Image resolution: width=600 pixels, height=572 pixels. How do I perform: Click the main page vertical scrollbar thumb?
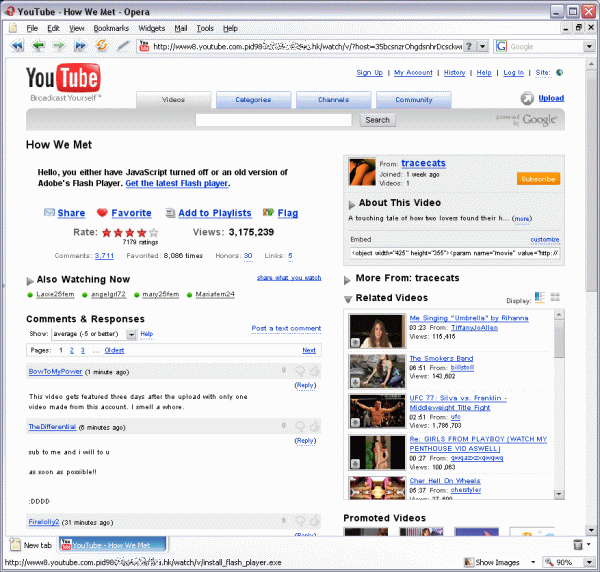pyautogui.click(x=591, y=181)
